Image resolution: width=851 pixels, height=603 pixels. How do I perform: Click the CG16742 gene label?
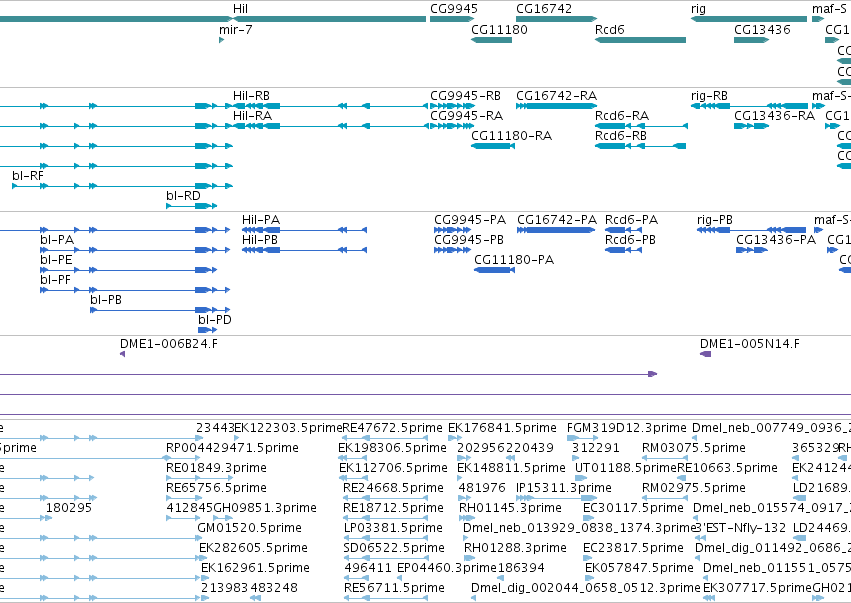[544, 9]
